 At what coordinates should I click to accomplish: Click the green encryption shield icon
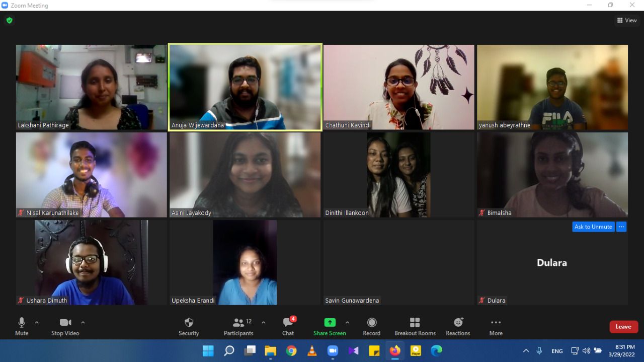pyautogui.click(x=9, y=21)
